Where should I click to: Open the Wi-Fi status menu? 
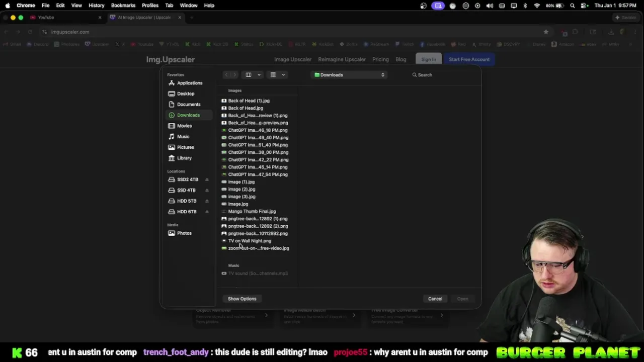pos(537,6)
